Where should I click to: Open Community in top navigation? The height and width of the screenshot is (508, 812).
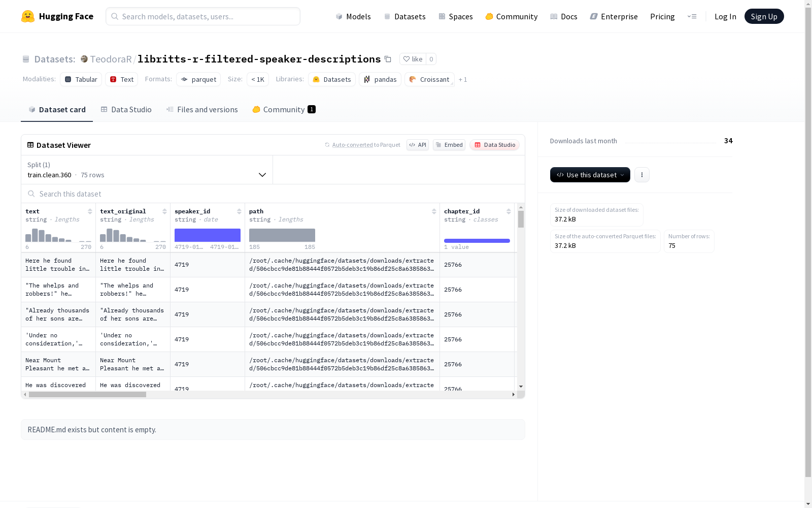point(512,16)
